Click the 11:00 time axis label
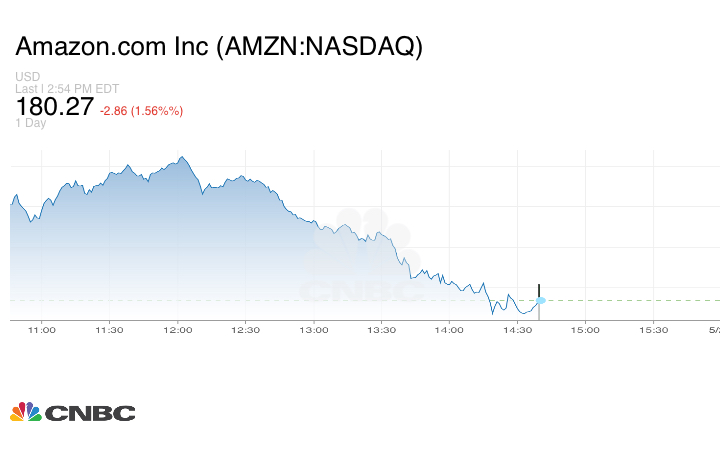The height and width of the screenshot is (450, 720). click(x=41, y=329)
